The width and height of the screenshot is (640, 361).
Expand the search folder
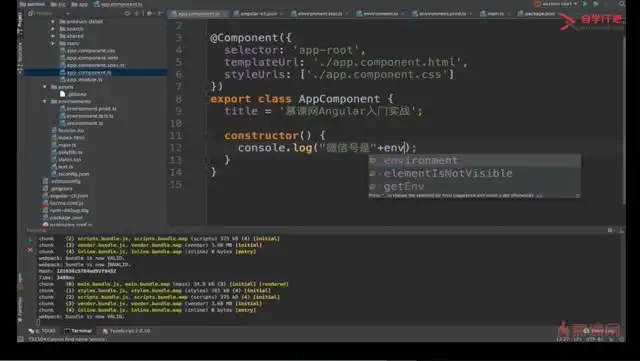(53, 29)
